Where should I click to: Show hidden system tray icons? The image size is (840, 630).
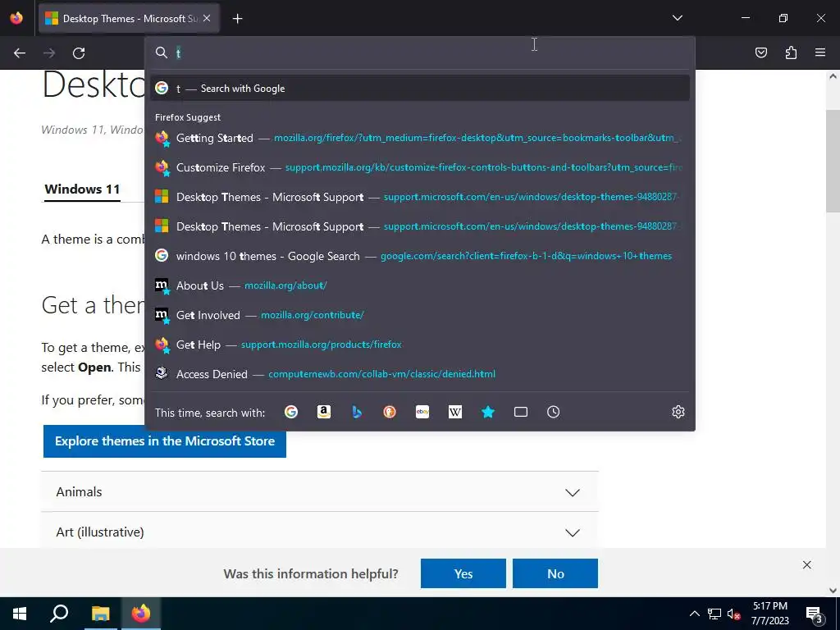click(x=694, y=614)
